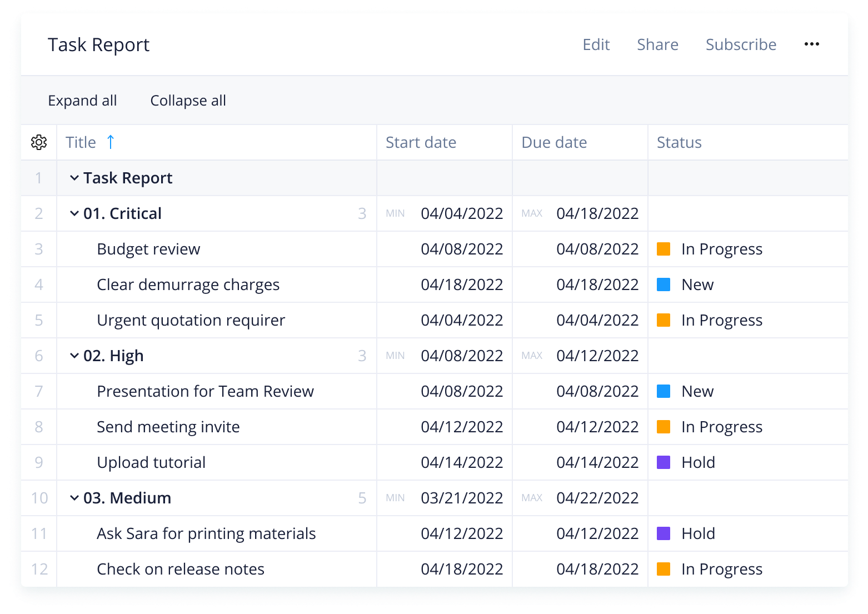This screenshot has height=614, width=868.
Task: Click the Subscribe button
Action: click(x=741, y=44)
